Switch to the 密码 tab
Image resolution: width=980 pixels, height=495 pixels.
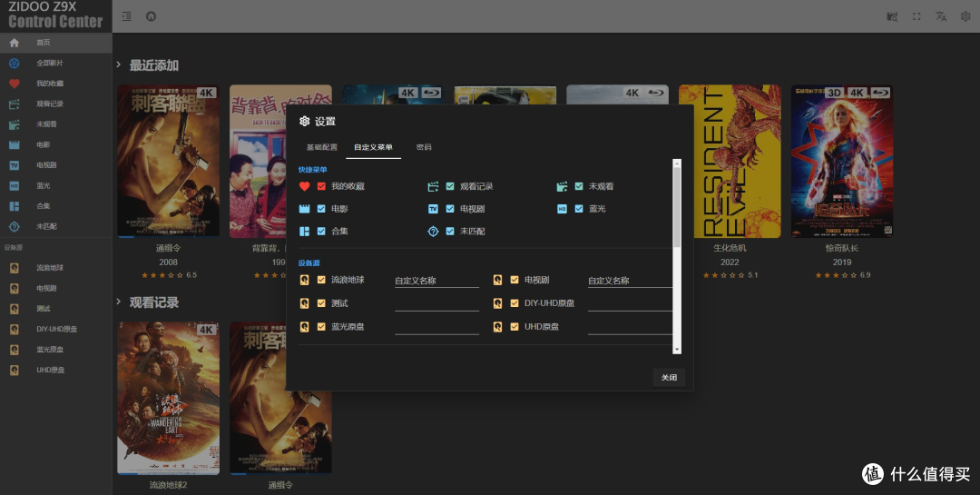pyautogui.click(x=423, y=147)
